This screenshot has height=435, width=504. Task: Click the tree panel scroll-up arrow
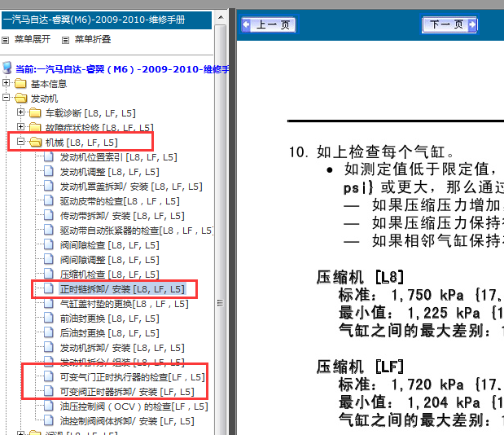pyautogui.click(x=221, y=17)
